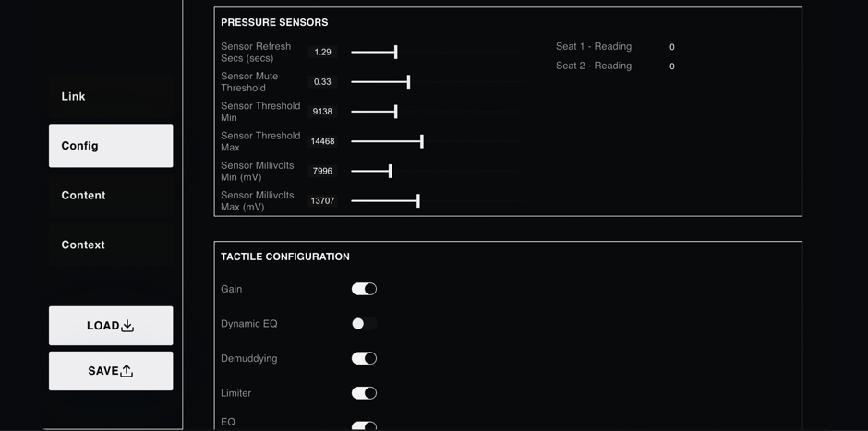This screenshot has width=868, height=431.
Task: Click the Sensor Millivolts Min slider handle
Action: click(x=391, y=172)
